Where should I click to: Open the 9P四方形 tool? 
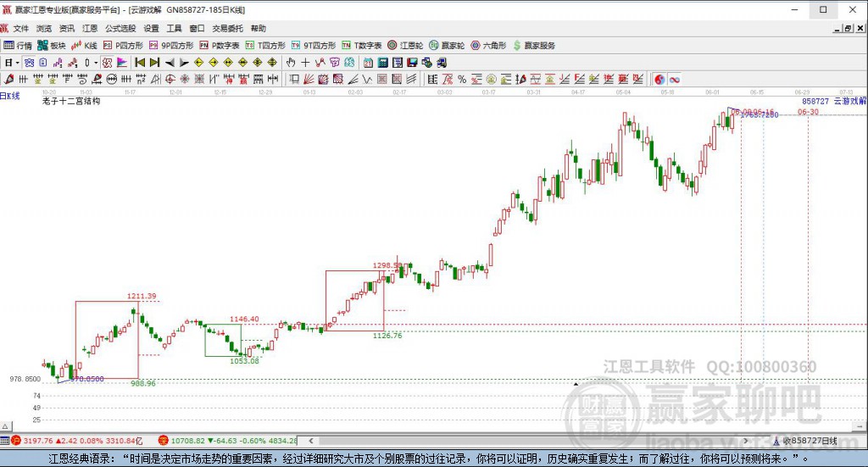point(171,46)
